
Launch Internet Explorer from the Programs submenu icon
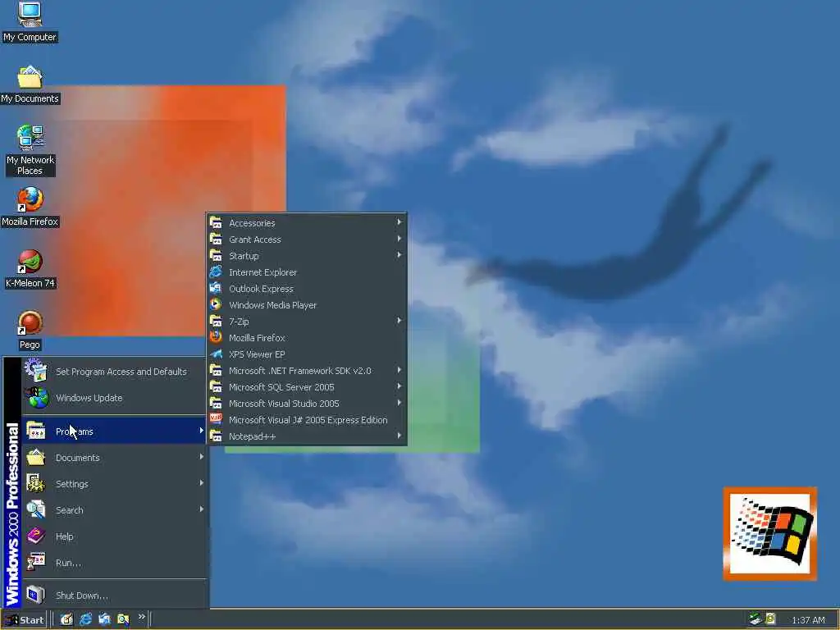(216, 272)
